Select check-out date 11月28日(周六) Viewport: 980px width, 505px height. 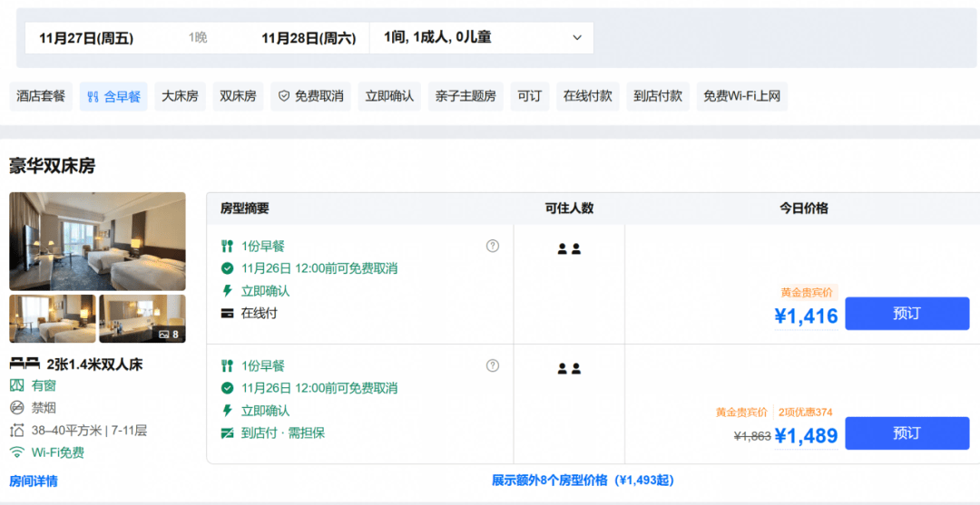[x=309, y=38]
